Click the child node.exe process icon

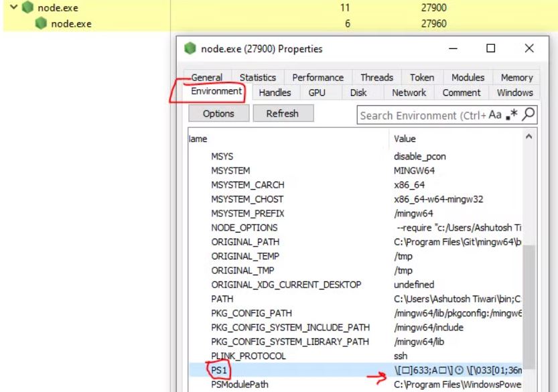[x=41, y=24]
